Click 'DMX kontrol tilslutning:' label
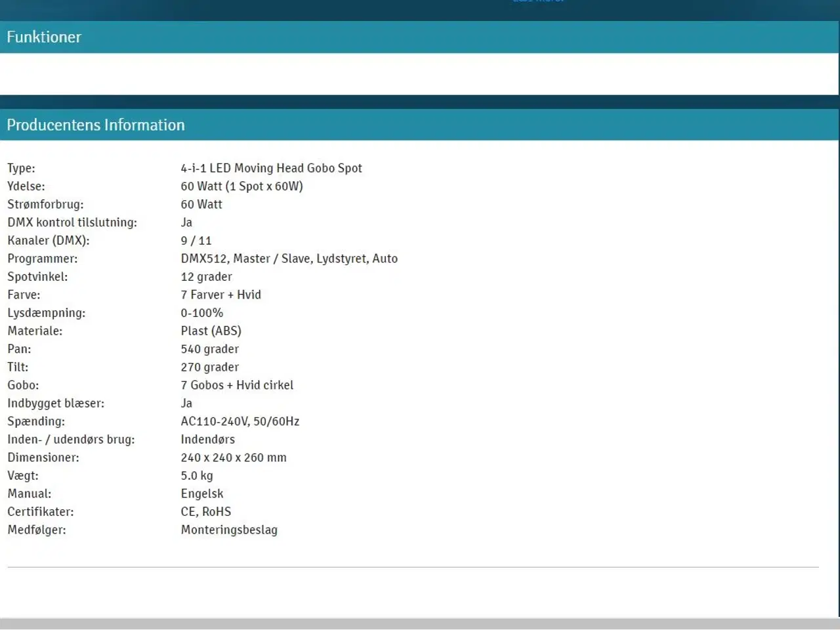Image resolution: width=840 pixels, height=630 pixels. click(x=72, y=222)
